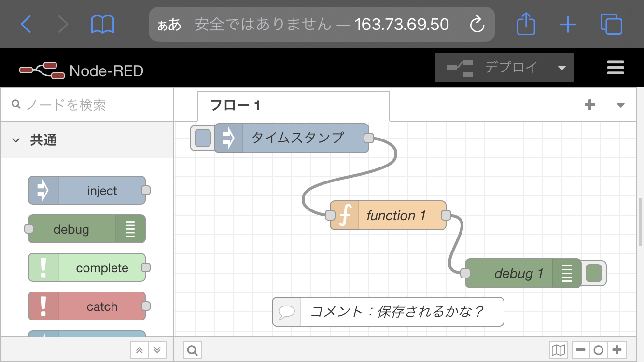Zoom in the workspace with plus

616,350
